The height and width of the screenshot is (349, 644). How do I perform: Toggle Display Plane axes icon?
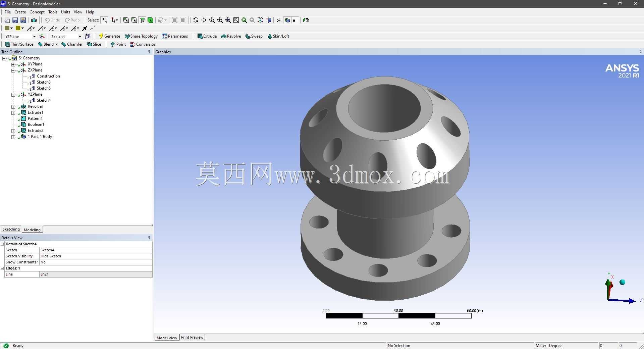click(279, 20)
